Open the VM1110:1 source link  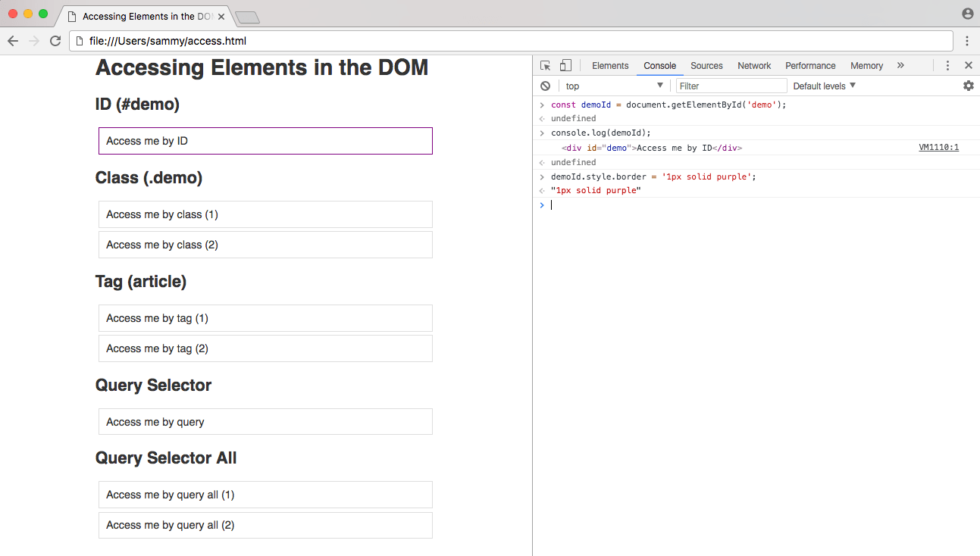(x=938, y=148)
